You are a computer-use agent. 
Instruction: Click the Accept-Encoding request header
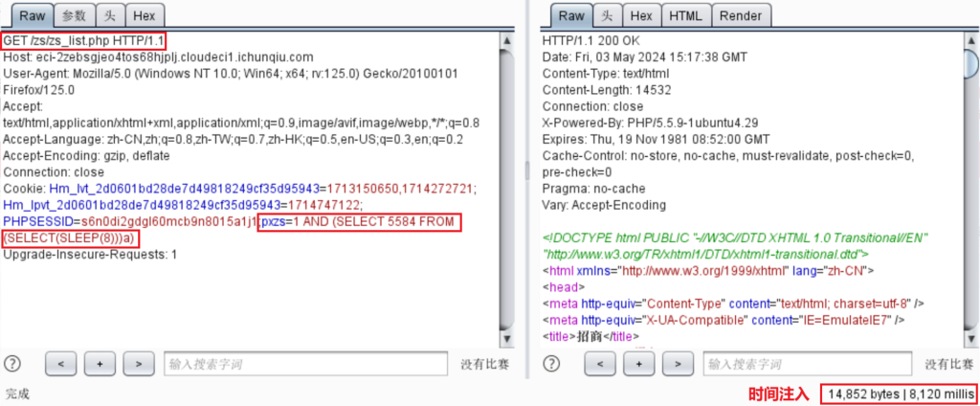click(x=86, y=155)
